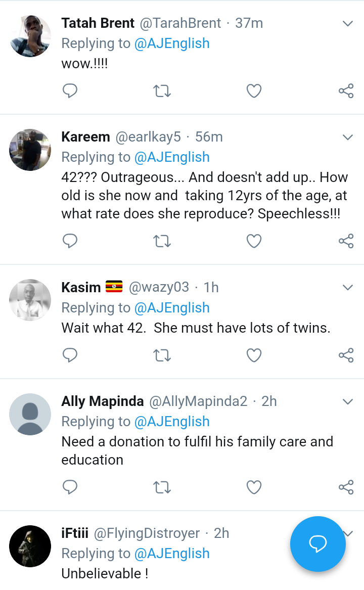The image size is (364, 590).
Task: Expand options menu for Kareem's tweet
Action: pos(347,137)
